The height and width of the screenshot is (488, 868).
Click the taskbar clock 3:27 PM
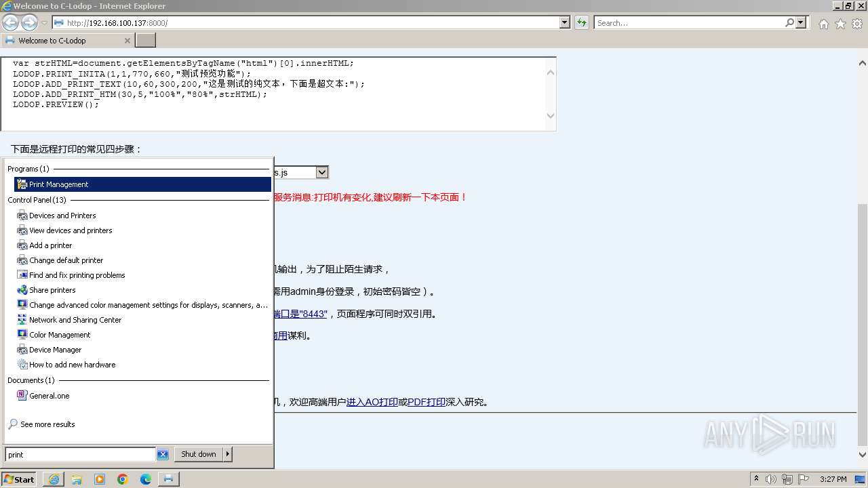click(x=833, y=479)
